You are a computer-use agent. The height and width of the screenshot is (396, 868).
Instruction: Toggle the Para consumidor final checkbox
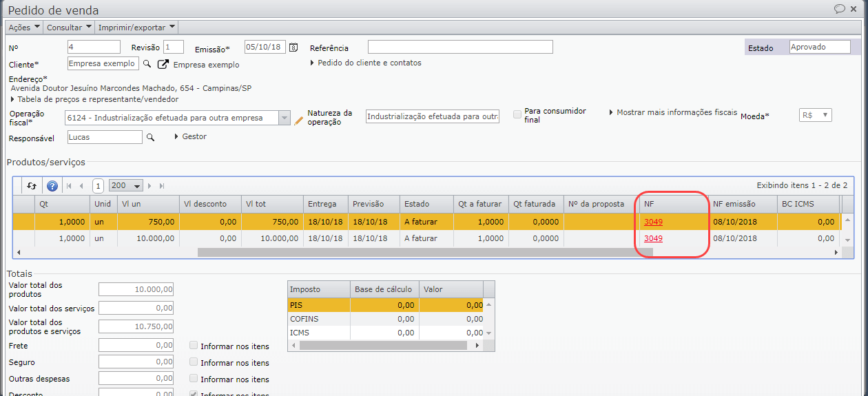pos(517,114)
